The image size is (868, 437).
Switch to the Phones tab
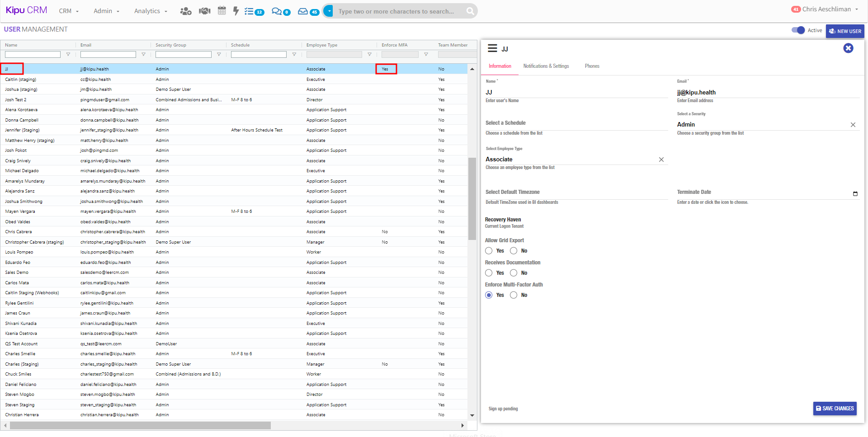[592, 66]
